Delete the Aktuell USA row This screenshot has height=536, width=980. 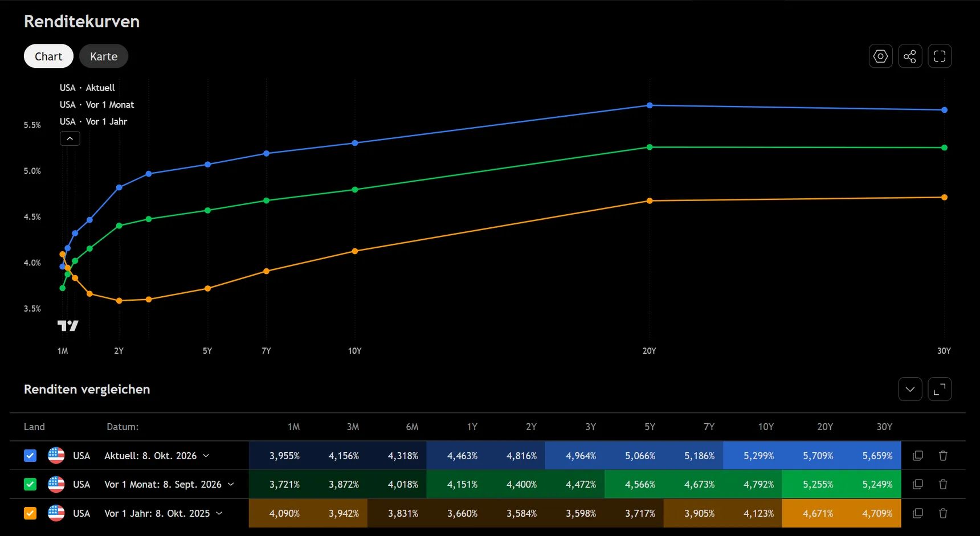[x=943, y=456]
